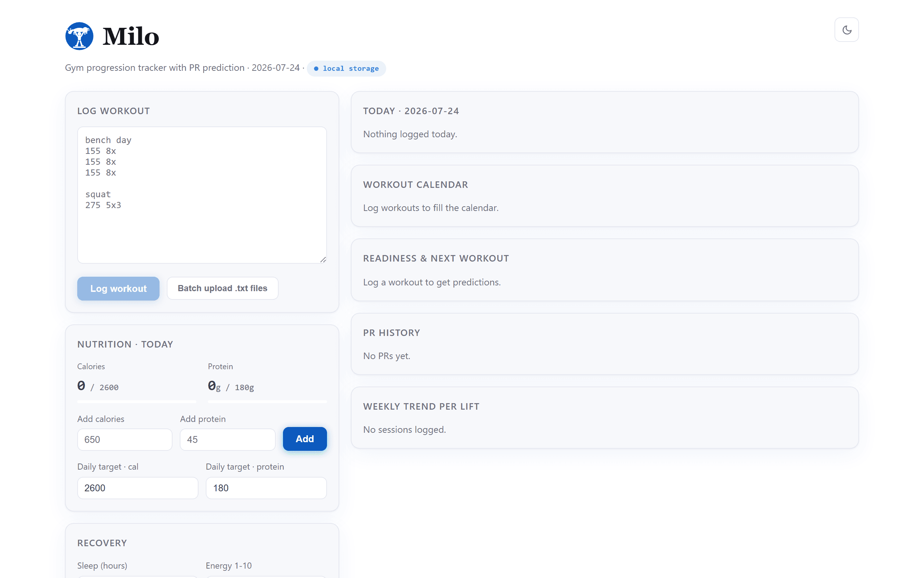Click the Add calories input field
The width and height of the screenshot is (924, 578).
(x=125, y=439)
